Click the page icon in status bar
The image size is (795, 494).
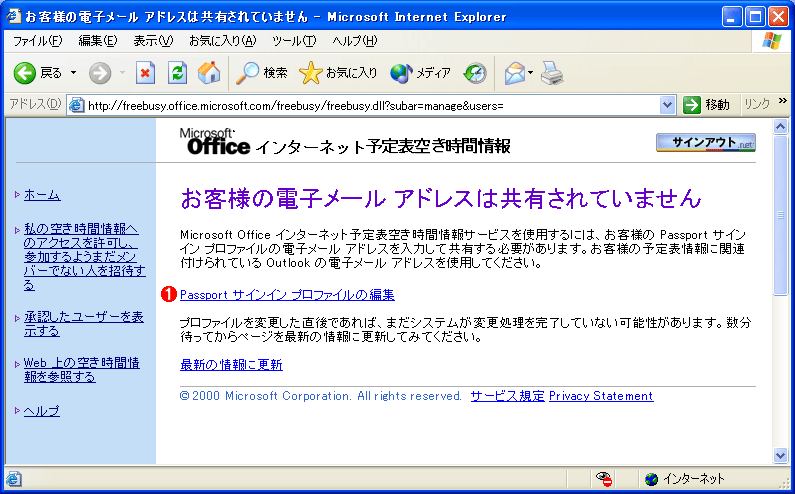coord(14,479)
